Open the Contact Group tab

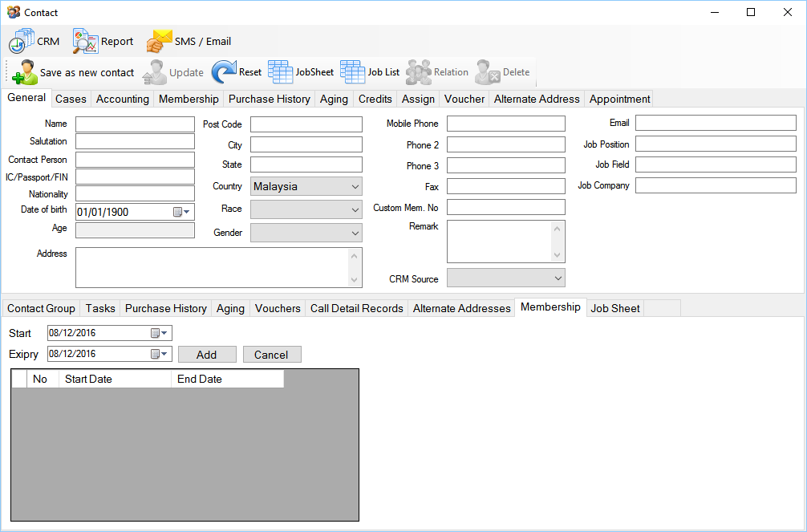pos(41,308)
